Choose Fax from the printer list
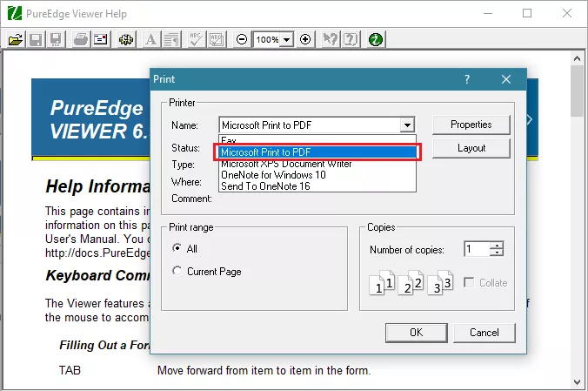Viewport: 588px width, 391px height. (x=317, y=140)
